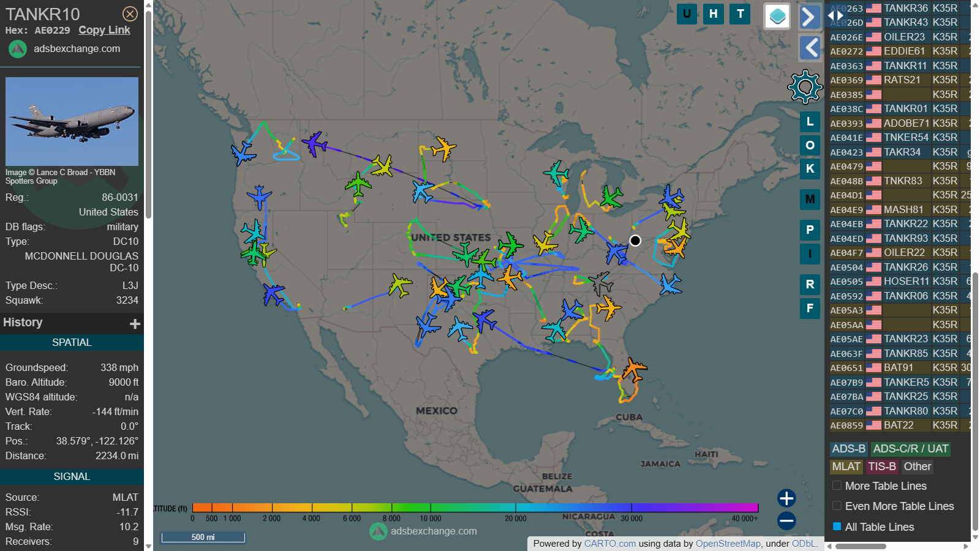The image size is (980, 551).
Task: Toggle the M map option button
Action: pos(810,199)
